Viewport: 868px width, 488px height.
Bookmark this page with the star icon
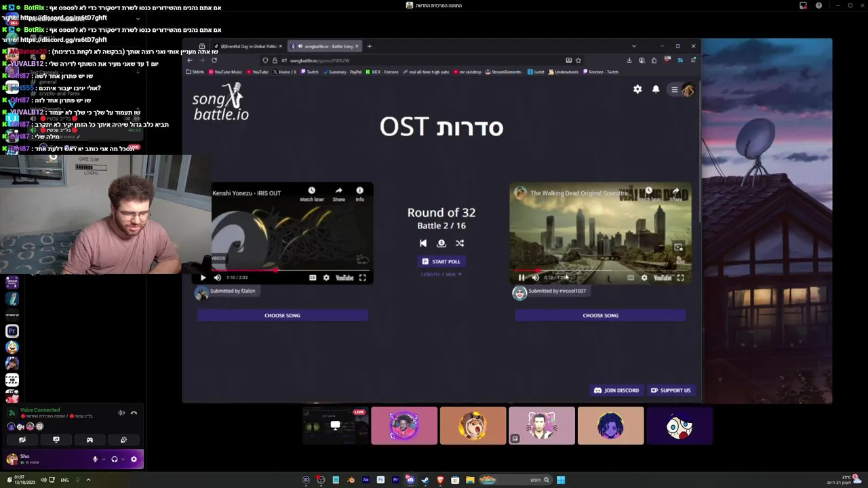click(578, 60)
